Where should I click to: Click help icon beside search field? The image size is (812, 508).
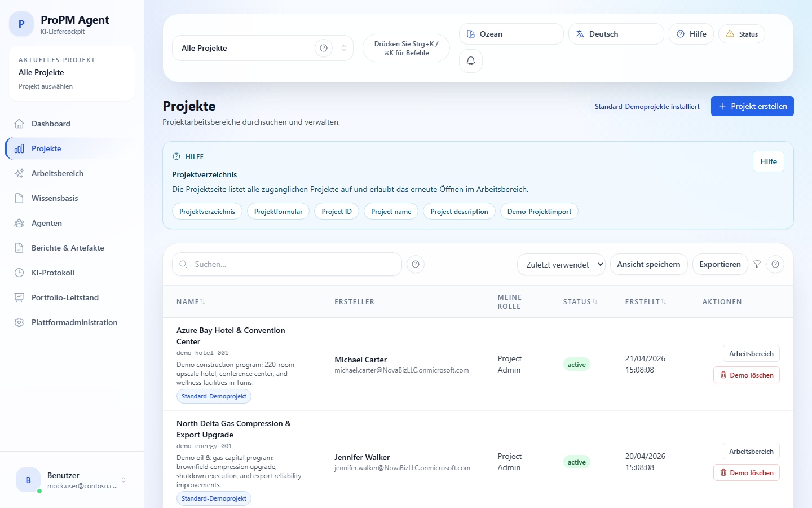pos(416,264)
